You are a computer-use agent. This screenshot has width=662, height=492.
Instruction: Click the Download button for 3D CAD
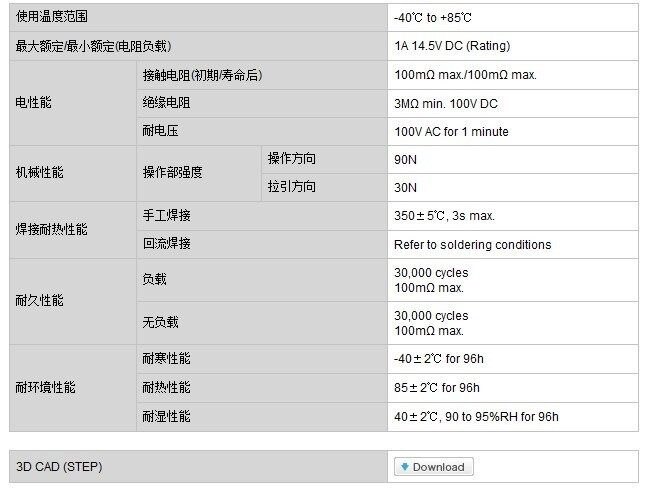[432, 467]
